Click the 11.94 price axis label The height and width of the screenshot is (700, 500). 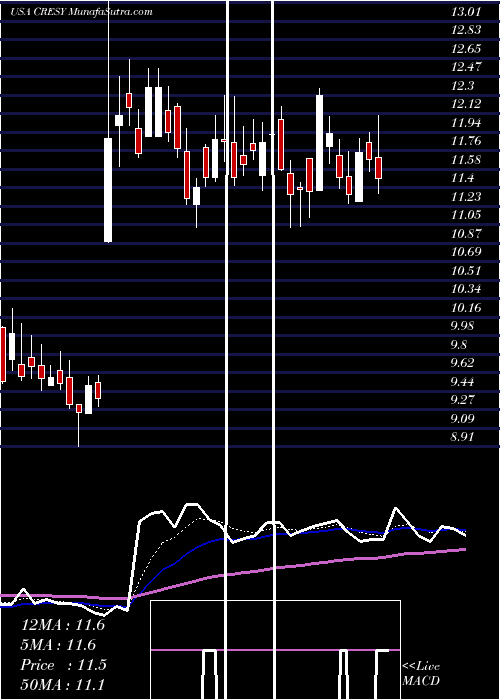click(466, 123)
